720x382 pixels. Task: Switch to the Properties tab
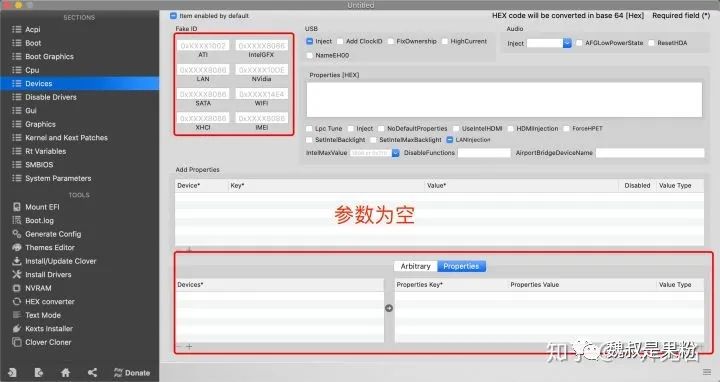pyautogui.click(x=461, y=266)
